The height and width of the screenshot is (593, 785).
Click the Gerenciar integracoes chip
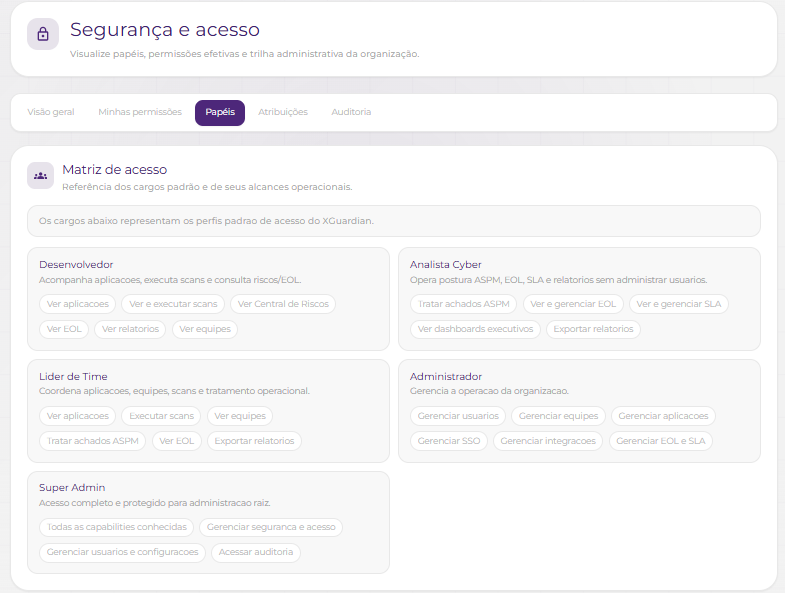coord(548,441)
